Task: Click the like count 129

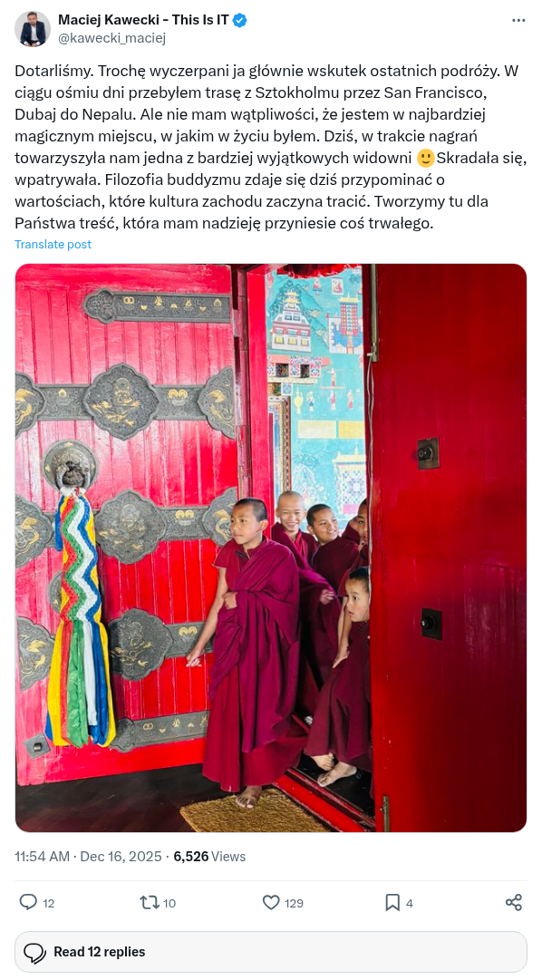Action: 294,903
